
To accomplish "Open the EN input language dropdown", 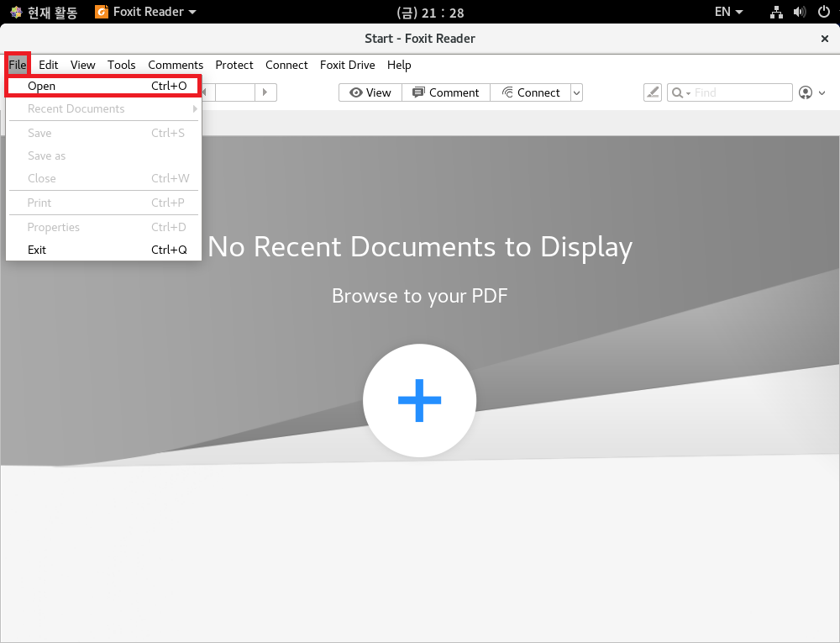I will 728,12.
